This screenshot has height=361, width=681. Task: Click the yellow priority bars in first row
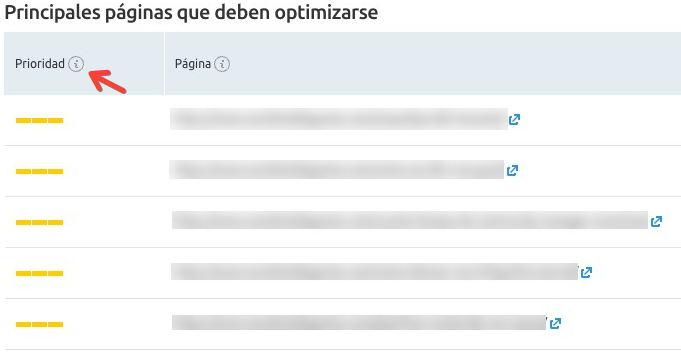coord(40,120)
